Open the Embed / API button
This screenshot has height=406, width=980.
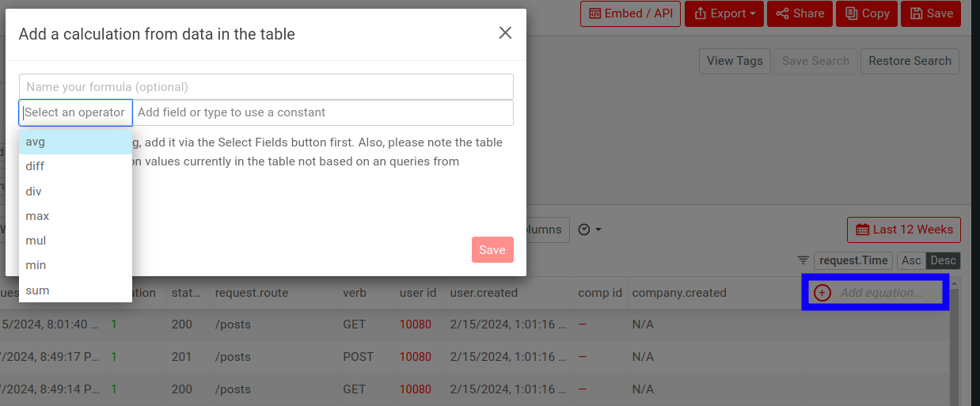(630, 13)
